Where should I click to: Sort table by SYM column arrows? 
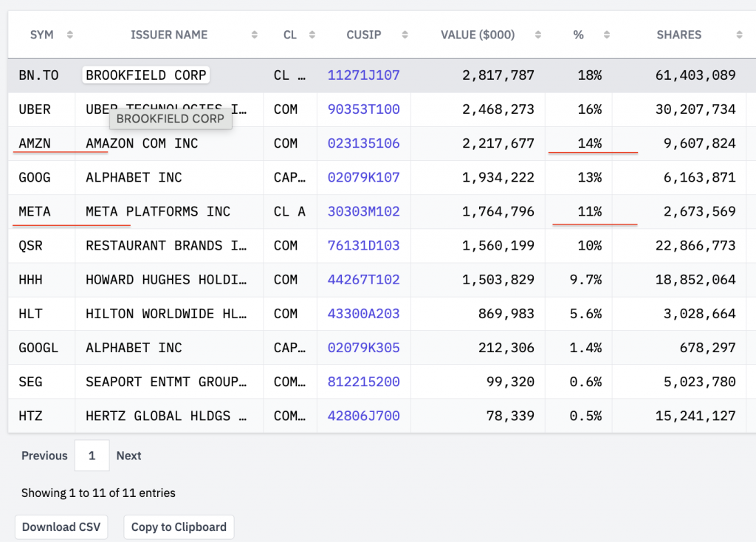(x=70, y=35)
